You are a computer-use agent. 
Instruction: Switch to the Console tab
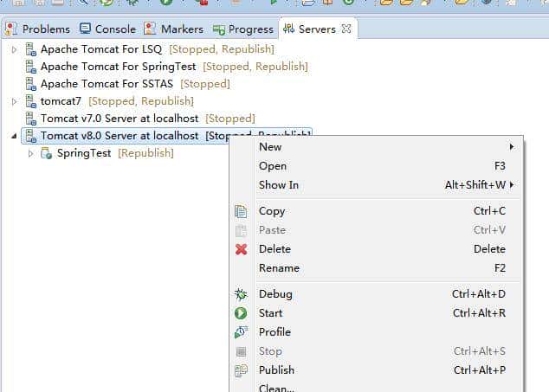pyautogui.click(x=107, y=29)
